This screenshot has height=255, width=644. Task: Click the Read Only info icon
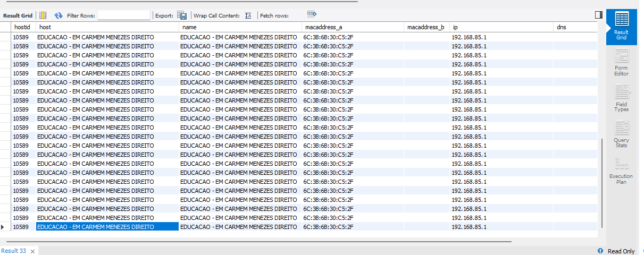600,251
